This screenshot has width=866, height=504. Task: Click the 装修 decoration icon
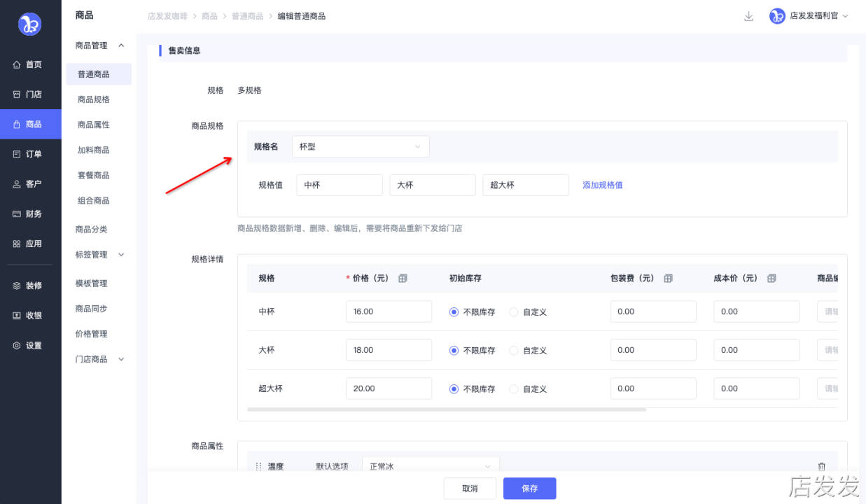(17, 286)
